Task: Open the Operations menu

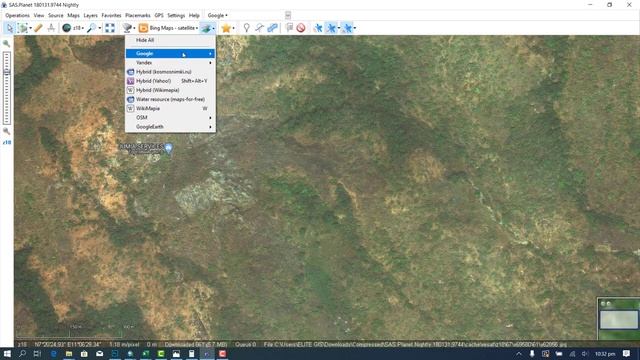Action: (x=17, y=16)
